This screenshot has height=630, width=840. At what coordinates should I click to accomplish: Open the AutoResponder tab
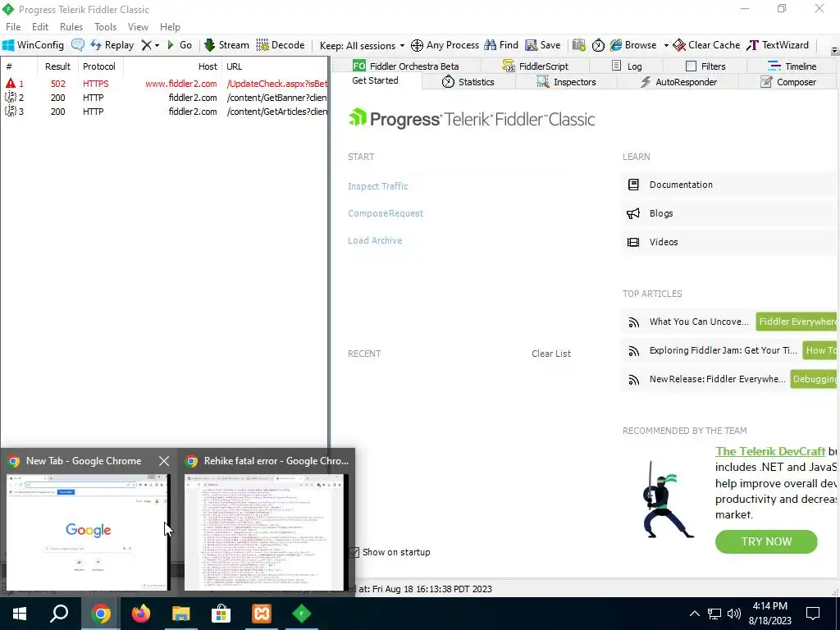[678, 82]
